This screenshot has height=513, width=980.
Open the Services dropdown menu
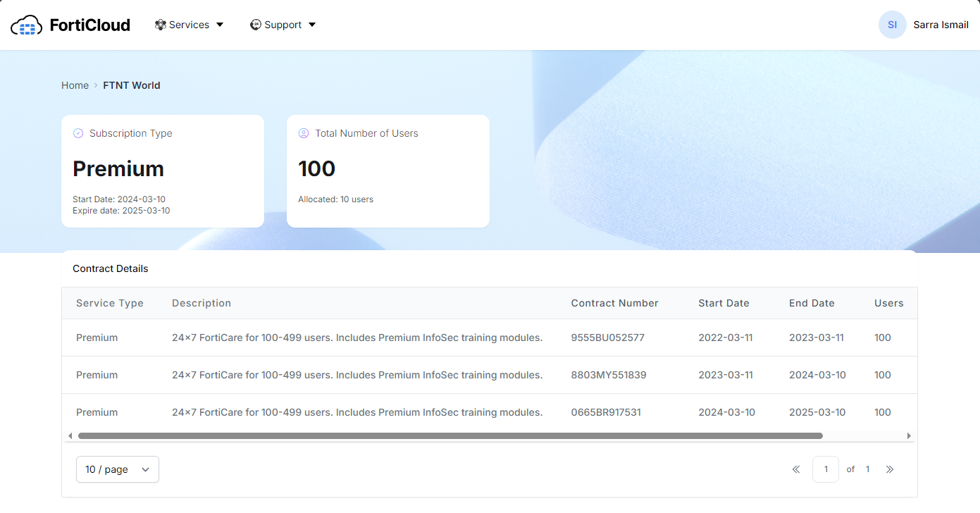click(189, 25)
